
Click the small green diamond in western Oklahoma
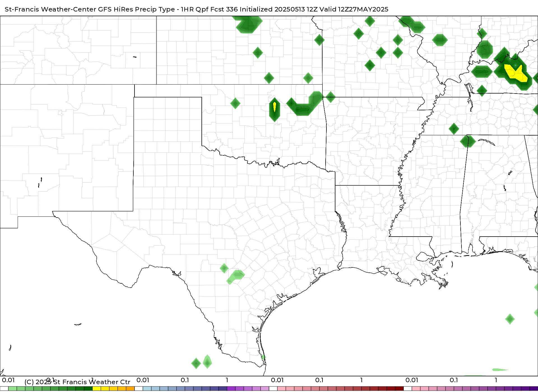tap(235, 103)
